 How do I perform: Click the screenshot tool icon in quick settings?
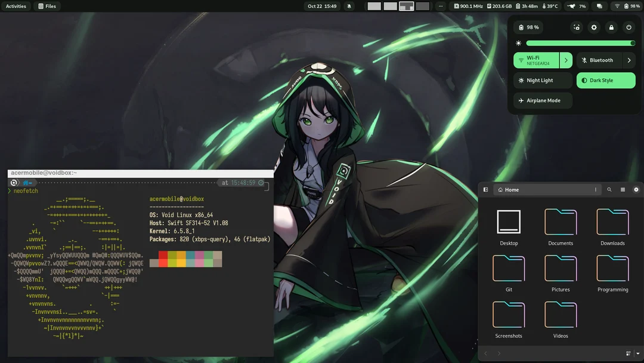click(x=576, y=27)
